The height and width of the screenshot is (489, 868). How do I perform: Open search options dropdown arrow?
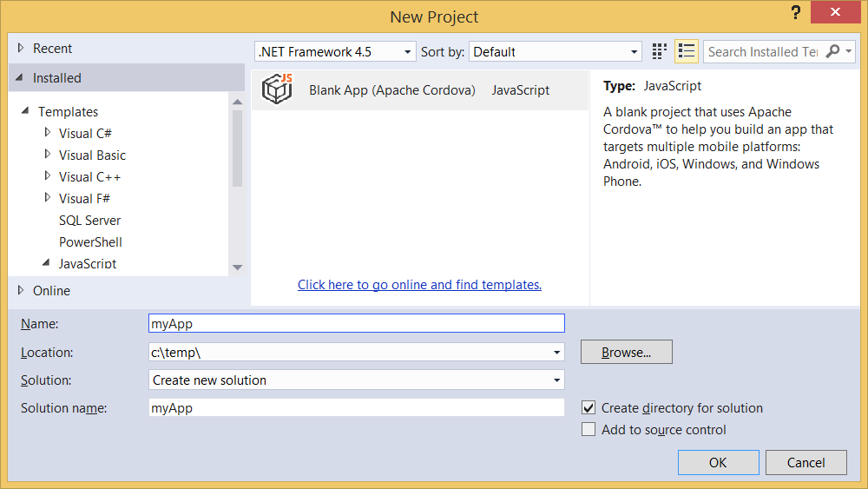[849, 51]
